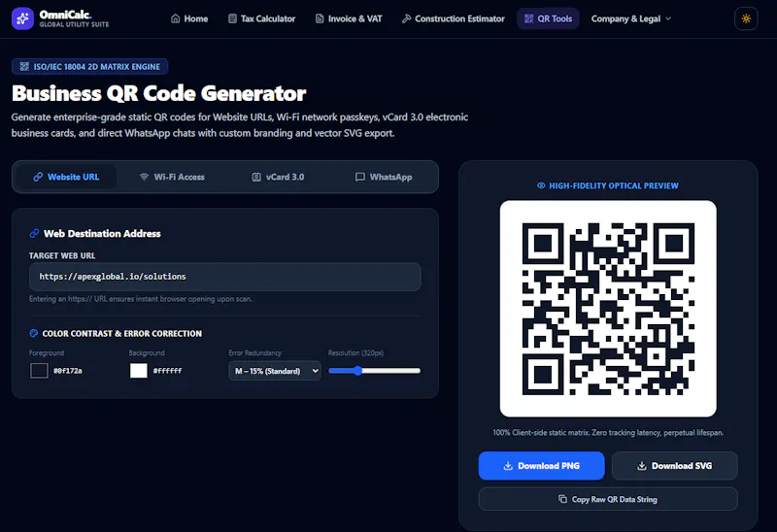Click the download arrow icon on SVG button

pos(642,466)
